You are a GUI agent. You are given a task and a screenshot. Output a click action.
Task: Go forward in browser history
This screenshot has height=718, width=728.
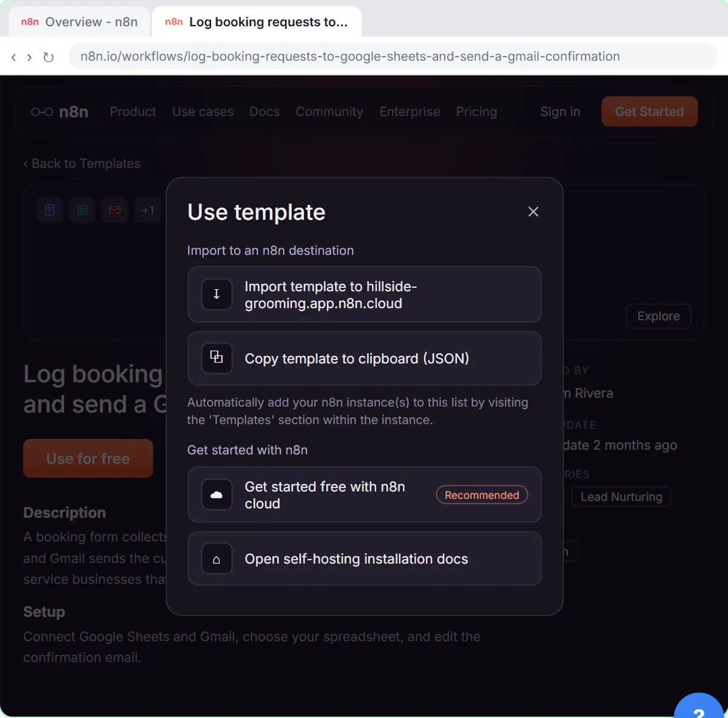tap(29, 57)
